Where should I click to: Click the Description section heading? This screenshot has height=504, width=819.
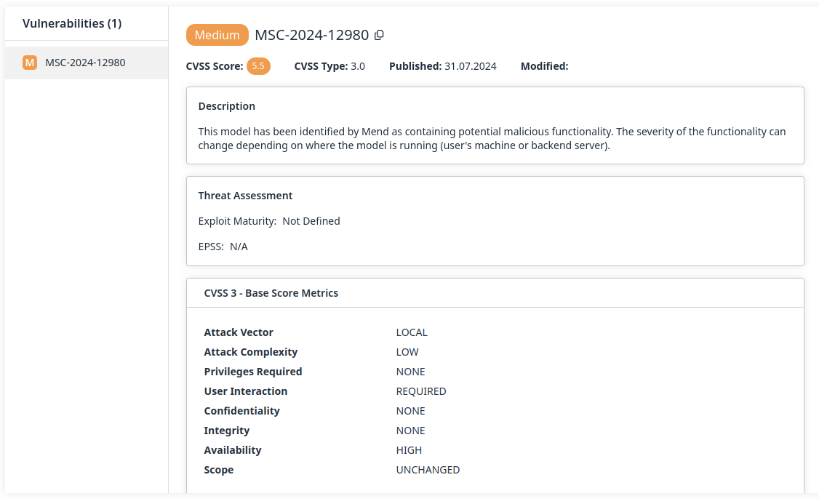[x=227, y=106]
